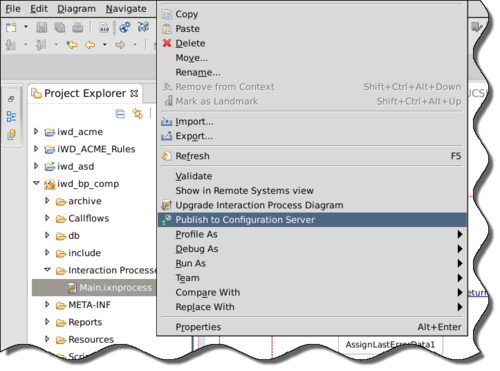Expand the Callflows folder
500x371 pixels.
tap(47, 218)
